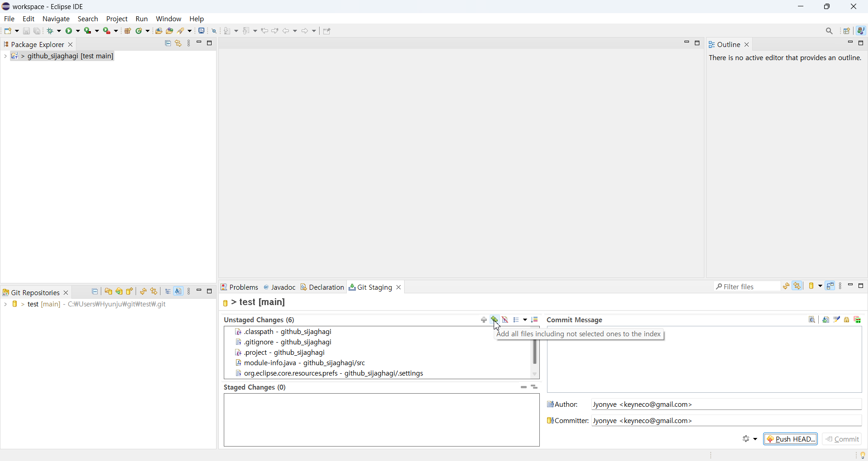
Task: Switch to the Declaration tab
Action: (x=323, y=287)
